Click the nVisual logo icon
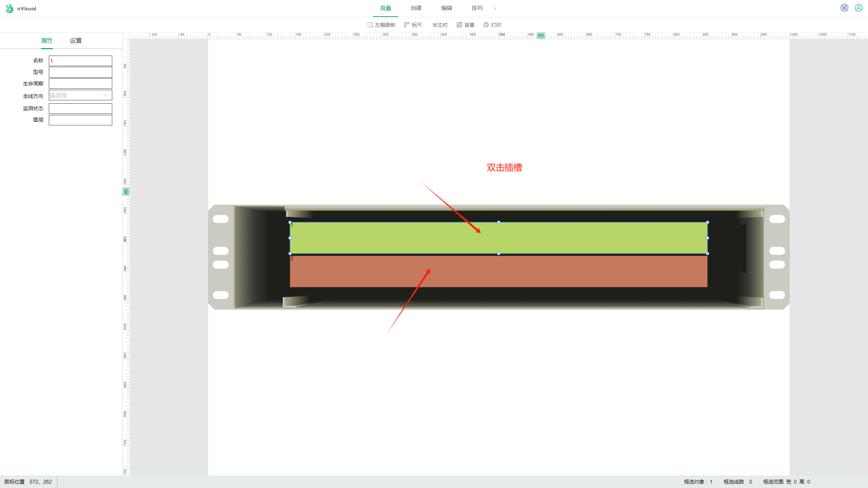The height and width of the screenshot is (488, 868). (9, 8)
